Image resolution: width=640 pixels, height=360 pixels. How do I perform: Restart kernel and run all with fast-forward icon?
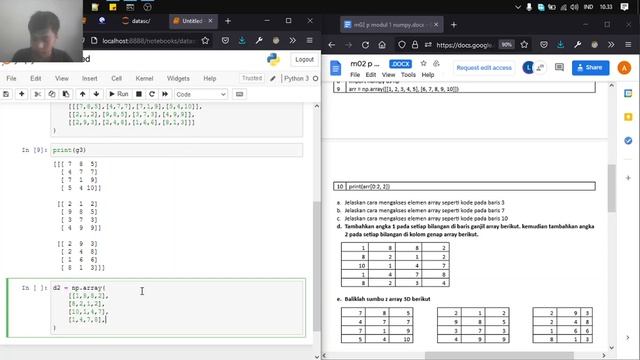point(165,94)
